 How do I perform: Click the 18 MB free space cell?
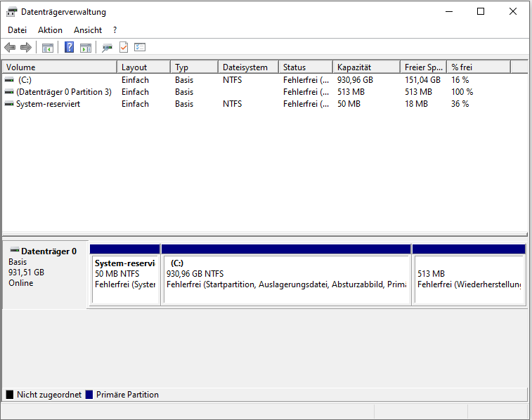[416, 104]
